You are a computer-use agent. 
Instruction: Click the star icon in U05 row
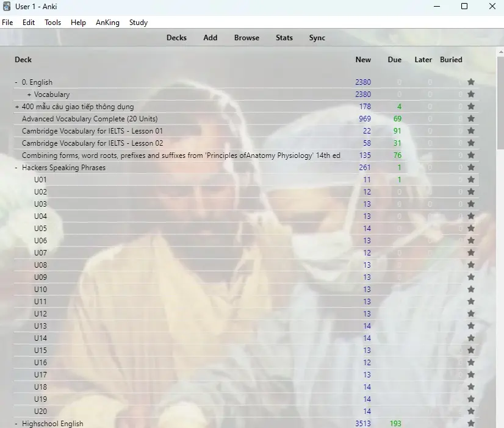[471, 229]
